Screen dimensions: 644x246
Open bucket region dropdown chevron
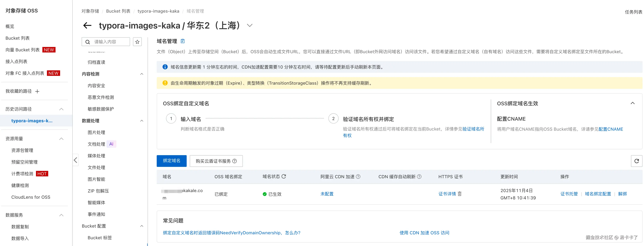(x=249, y=26)
